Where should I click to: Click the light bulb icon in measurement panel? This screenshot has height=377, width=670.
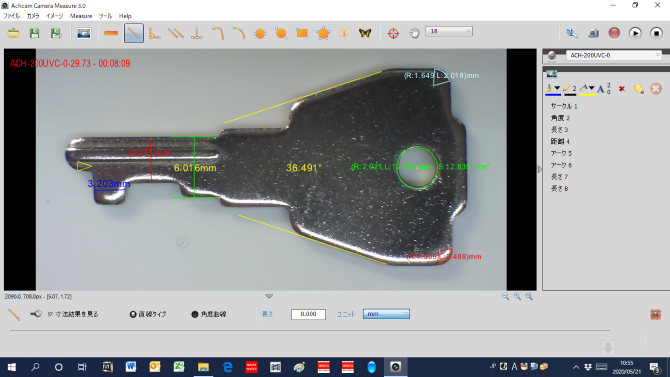638,88
